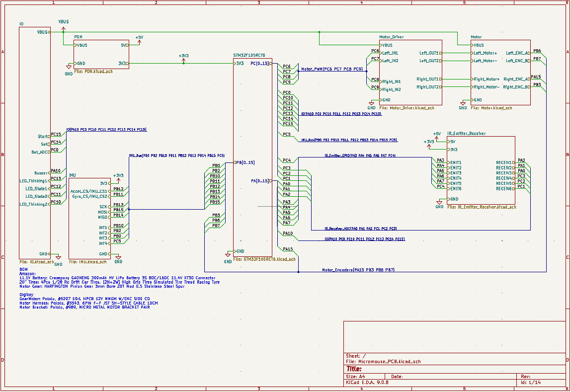Select the KiCad E.D.A. 9.0.8 text
The height and width of the screenshot is (392, 571).
click(367, 383)
